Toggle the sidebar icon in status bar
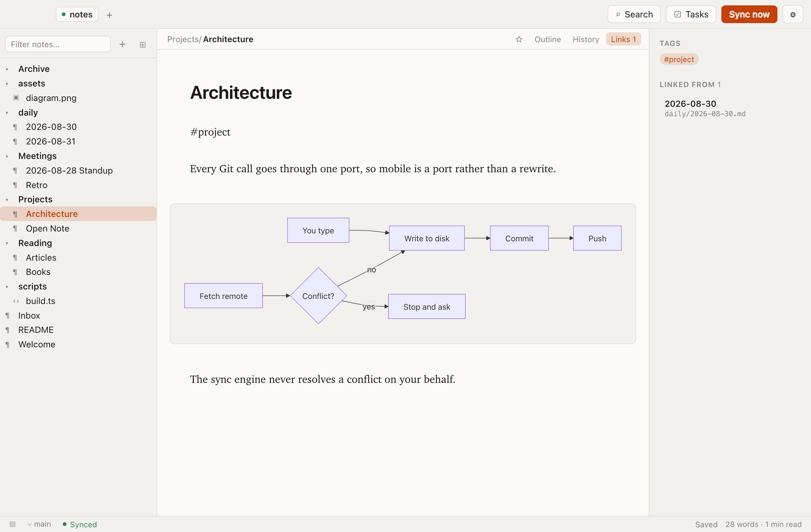Viewport: 811px width, 532px height. point(13,524)
